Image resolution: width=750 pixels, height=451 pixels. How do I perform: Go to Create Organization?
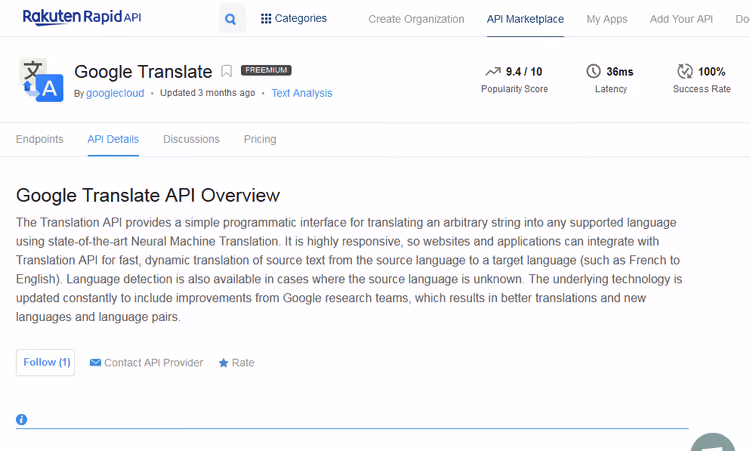(416, 19)
